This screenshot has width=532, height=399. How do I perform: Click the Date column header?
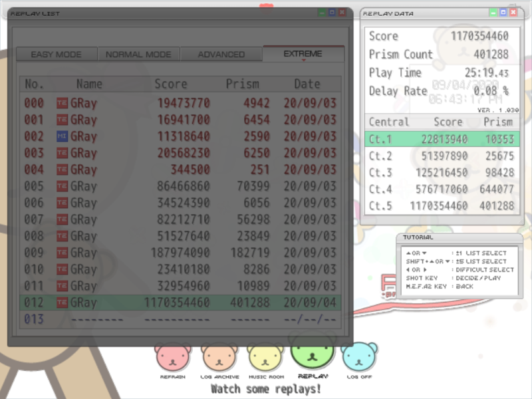pos(307,84)
